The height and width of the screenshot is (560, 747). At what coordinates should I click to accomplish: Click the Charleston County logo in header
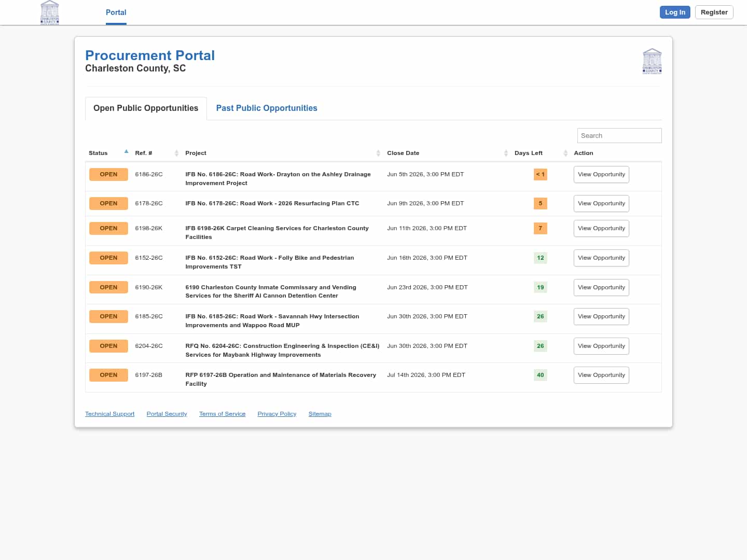(50, 12)
